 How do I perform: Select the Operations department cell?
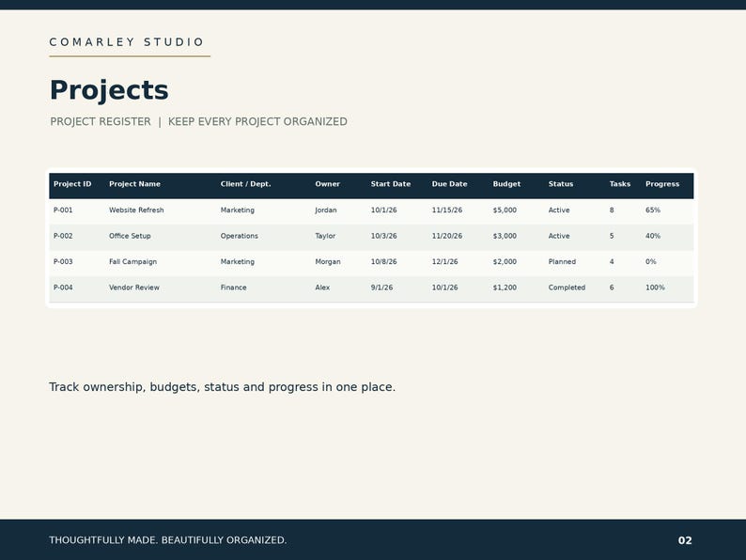240,236
